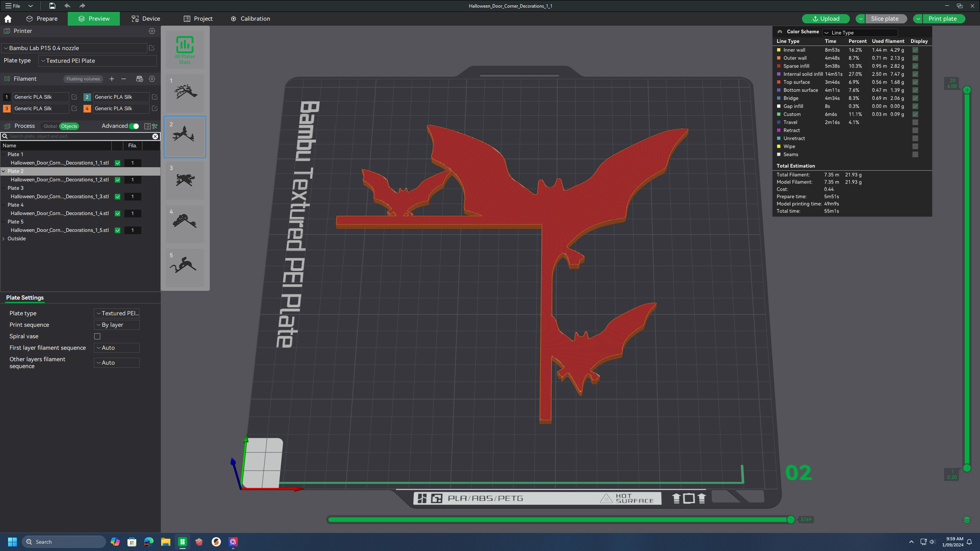Click the save file icon
Image resolution: width=980 pixels, height=551 pixels.
pos(52,6)
